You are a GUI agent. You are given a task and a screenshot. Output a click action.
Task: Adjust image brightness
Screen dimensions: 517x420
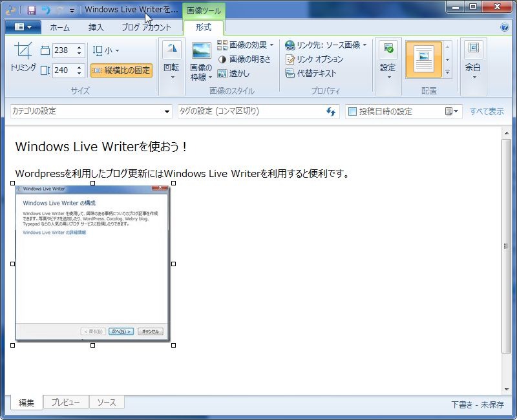(244, 59)
